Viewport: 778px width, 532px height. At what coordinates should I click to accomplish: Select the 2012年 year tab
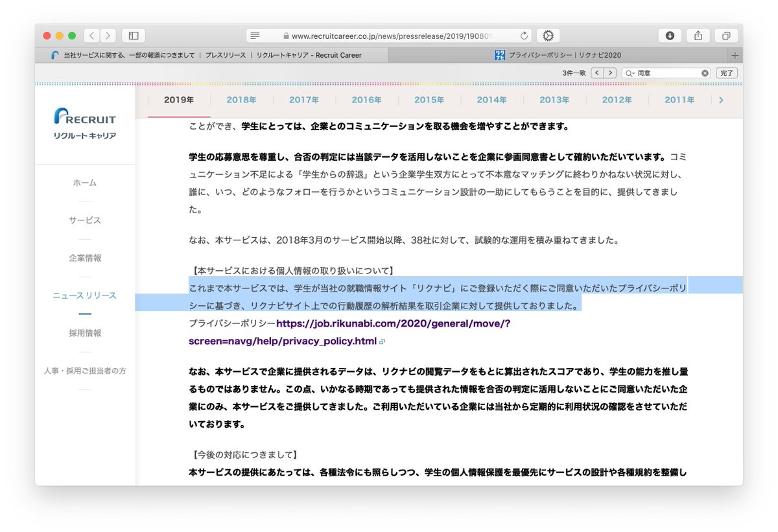pos(617,100)
